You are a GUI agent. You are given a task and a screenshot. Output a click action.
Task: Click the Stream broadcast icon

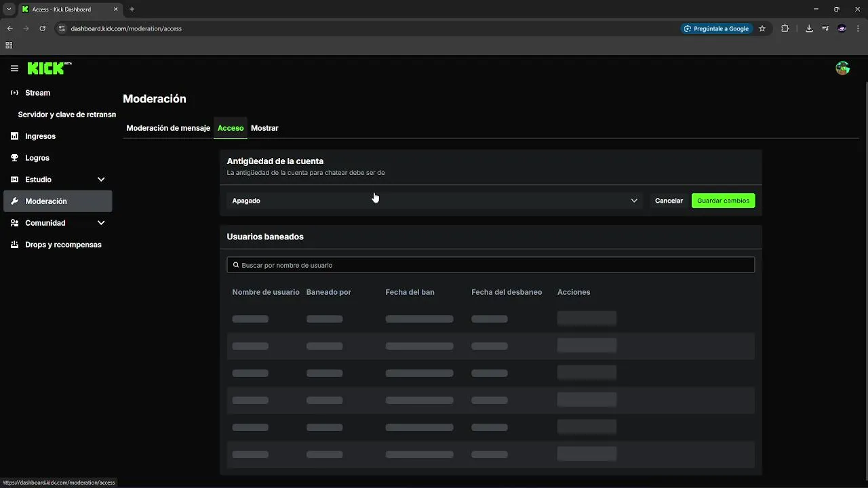(x=14, y=93)
